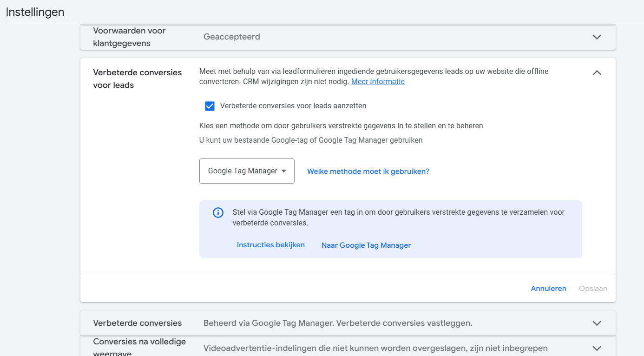Click 'U kunt uw bestaande Google-tag' text
This screenshot has width=644, height=356.
(x=311, y=140)
